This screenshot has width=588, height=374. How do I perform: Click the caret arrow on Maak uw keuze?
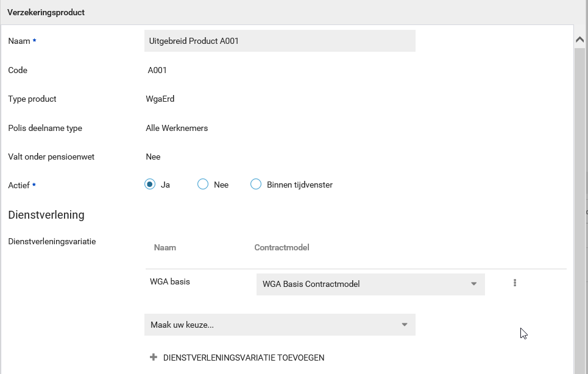404,325
